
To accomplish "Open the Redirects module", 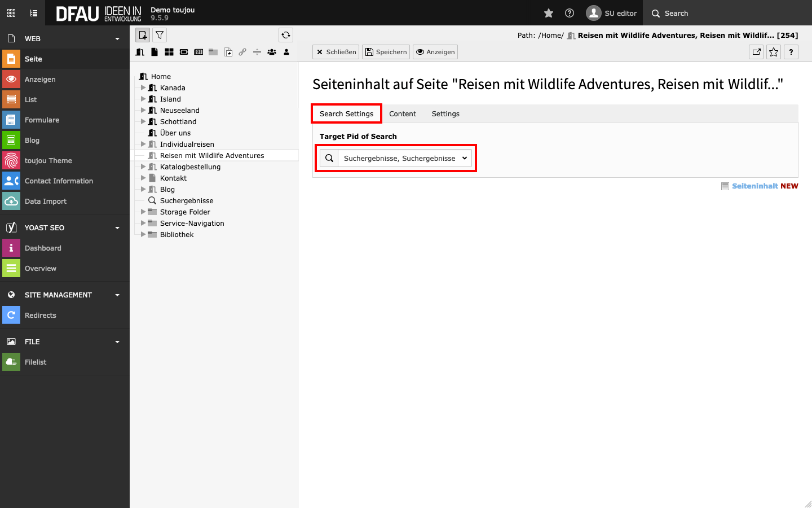I will (41, 315).
